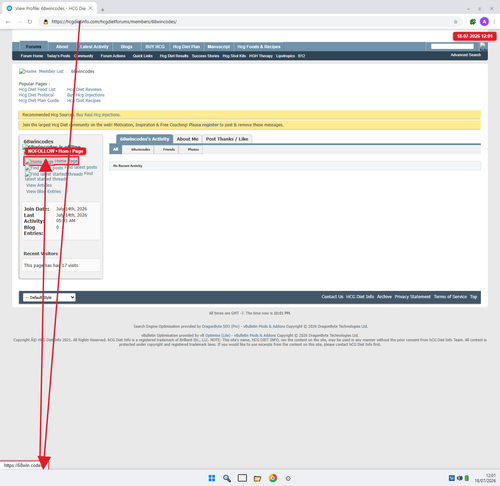Bookmark this page with the star icon
The width and height of the screenshot is (500, 486).
(455, 22)
